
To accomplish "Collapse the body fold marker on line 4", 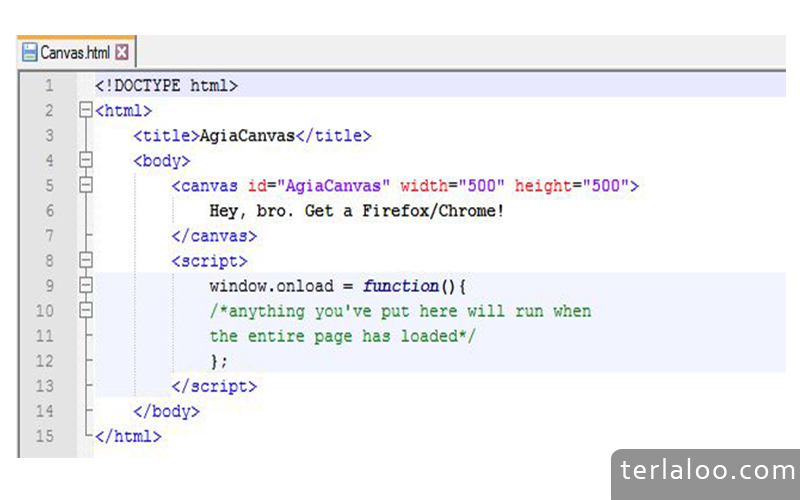I will pyautogui.click(x=86, y=160).
